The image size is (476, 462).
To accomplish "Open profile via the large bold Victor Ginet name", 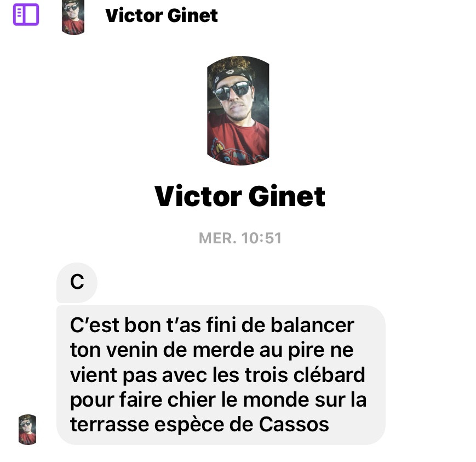I will [240, 196].
